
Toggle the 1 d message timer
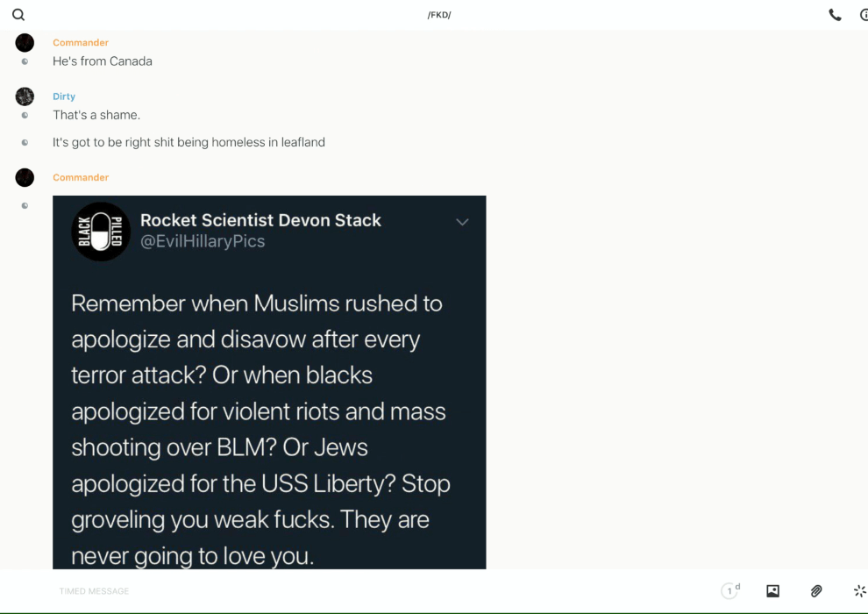(730, 591)
